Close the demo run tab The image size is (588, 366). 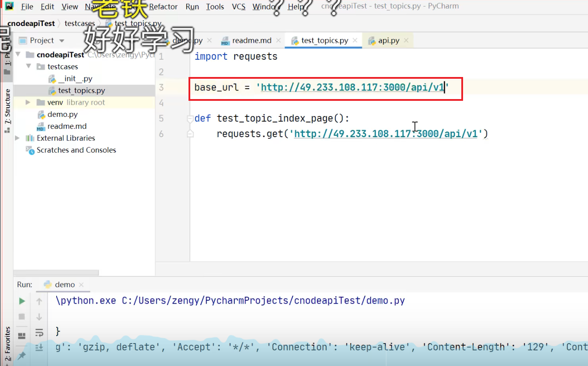click(82, 285)
